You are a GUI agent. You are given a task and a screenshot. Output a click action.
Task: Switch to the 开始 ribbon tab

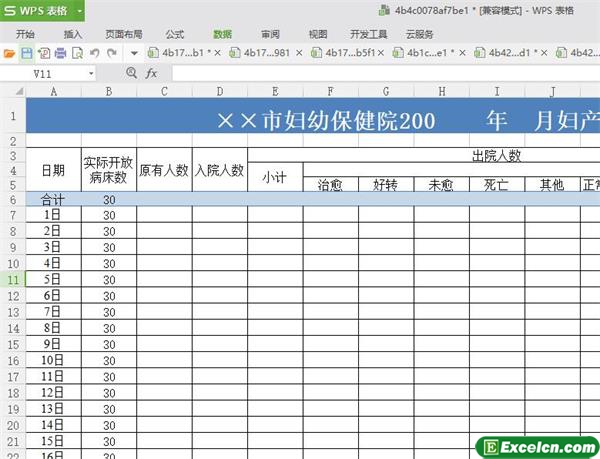25,34
